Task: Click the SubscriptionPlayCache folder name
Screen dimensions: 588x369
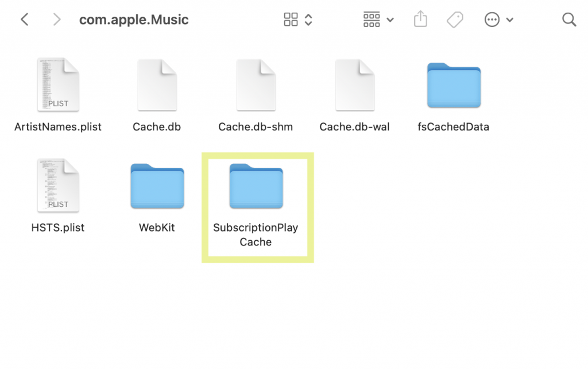Action: click(x=256, y=235)
